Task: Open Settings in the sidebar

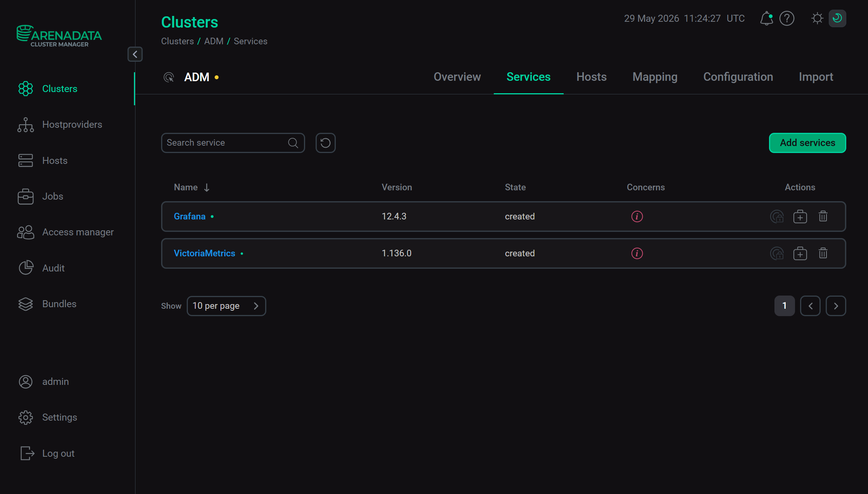Action: pyautogui.click(x=47, y=417)
